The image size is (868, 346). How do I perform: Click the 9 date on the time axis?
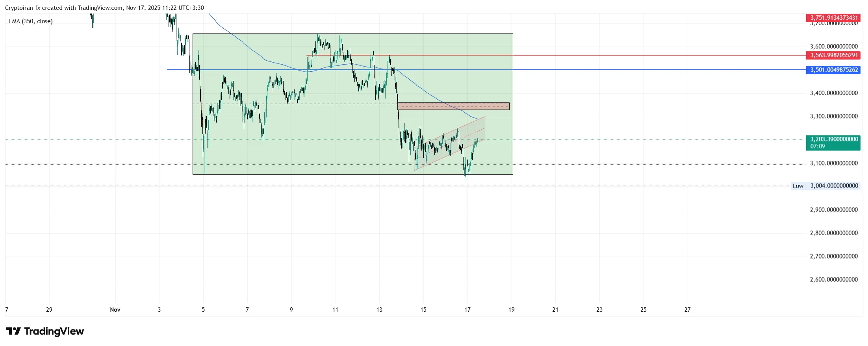click(291, 310)
